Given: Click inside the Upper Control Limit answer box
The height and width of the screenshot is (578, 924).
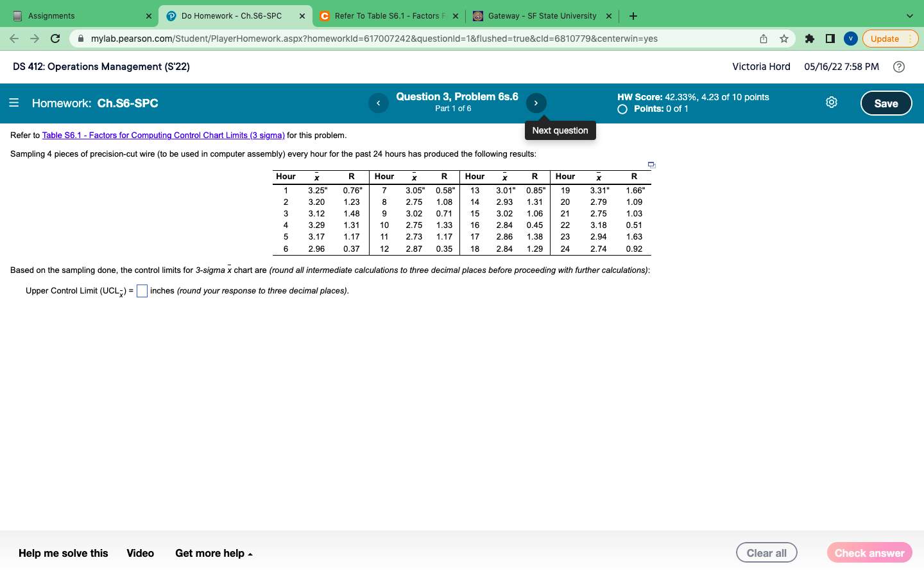Looking at the screenshot, I should click(x=142, y=291).
